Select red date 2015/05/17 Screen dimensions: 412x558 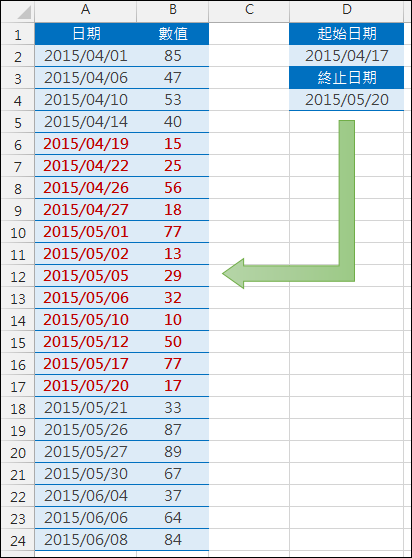85,364
